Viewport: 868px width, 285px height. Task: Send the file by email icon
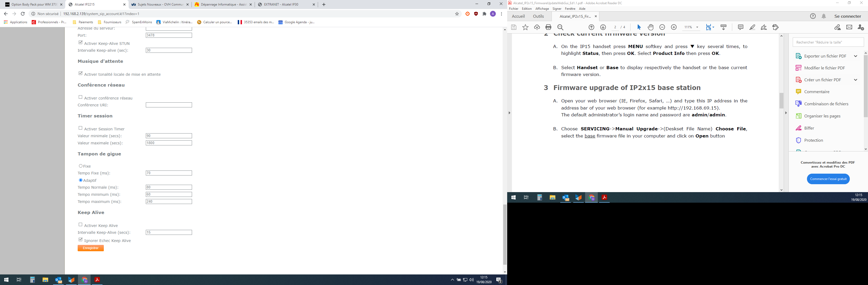point(849,27)
